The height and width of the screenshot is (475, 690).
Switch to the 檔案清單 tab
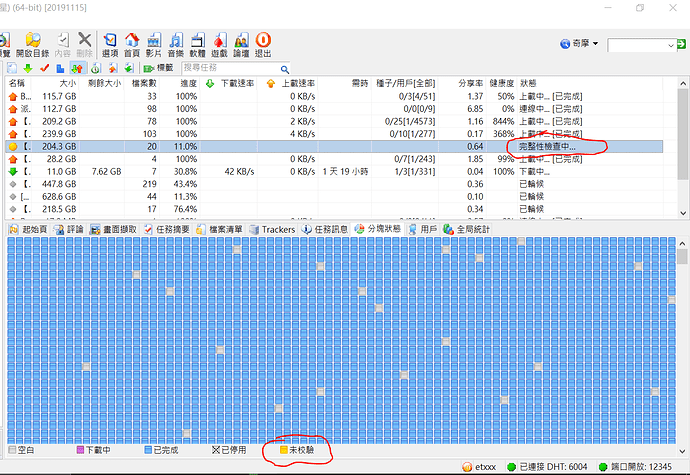click(220, 229)
